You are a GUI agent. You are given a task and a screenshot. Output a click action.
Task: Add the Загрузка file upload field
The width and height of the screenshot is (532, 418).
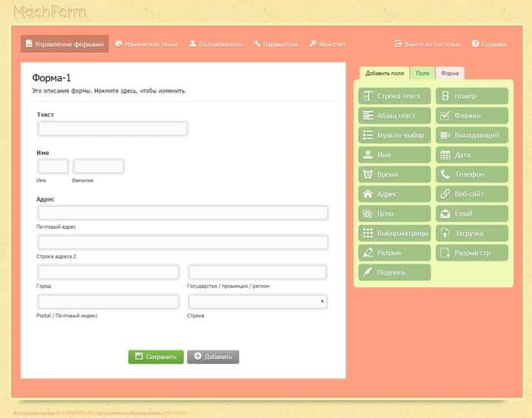click(x=472, y=233)
